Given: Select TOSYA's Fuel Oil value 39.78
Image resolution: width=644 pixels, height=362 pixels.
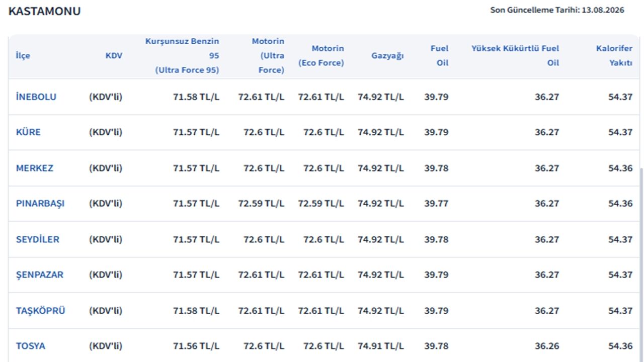Looking at the screenshot, I should pos(436,346).
